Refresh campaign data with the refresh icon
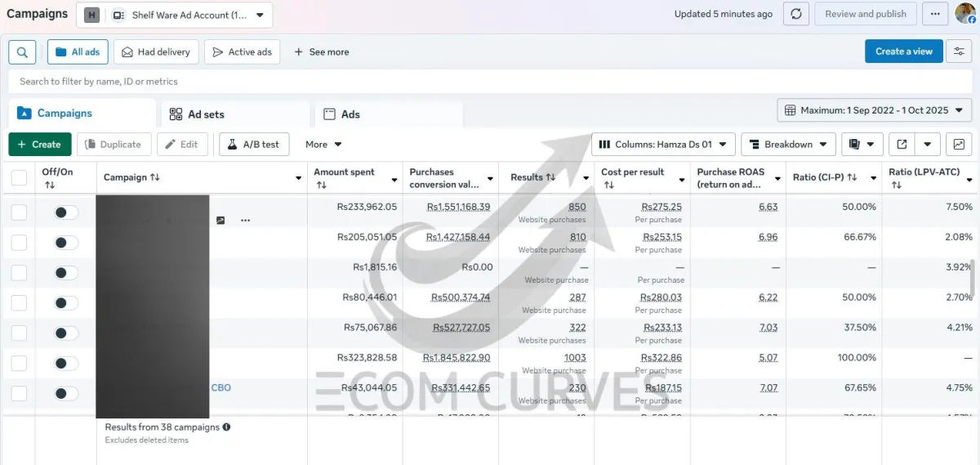 (796, 14)
